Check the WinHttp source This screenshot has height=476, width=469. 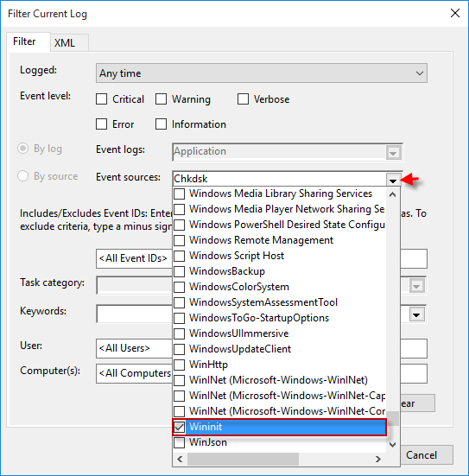pos(180,365)
